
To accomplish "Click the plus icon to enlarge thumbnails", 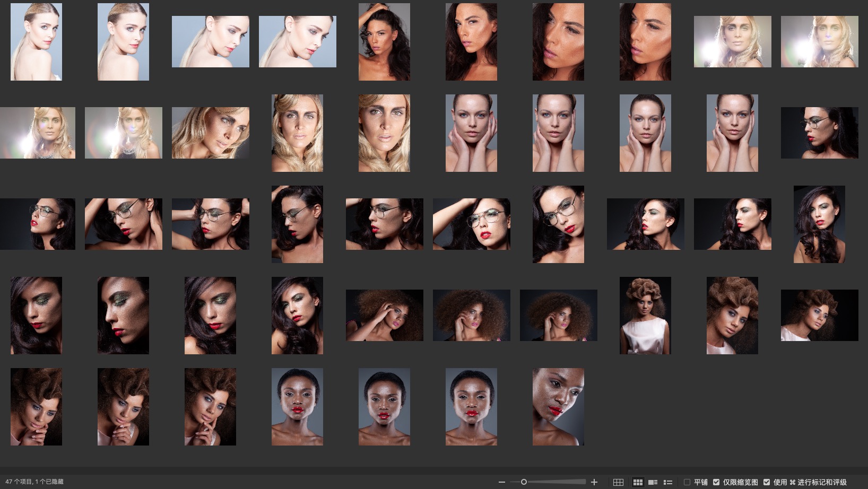I will 594,482.
